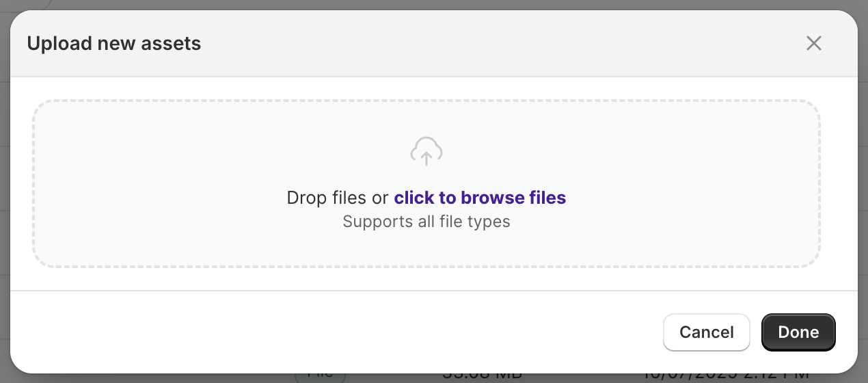Viewport: 868px width, 383px height.
Task: Click the white margin left of the drop zone
Action: [21, 185]
